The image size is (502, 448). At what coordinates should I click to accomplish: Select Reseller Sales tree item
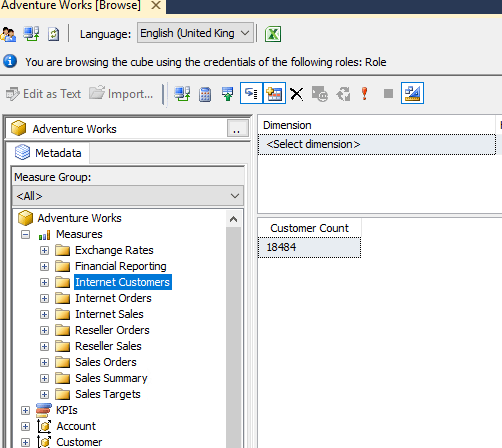(x=108, y=346)
